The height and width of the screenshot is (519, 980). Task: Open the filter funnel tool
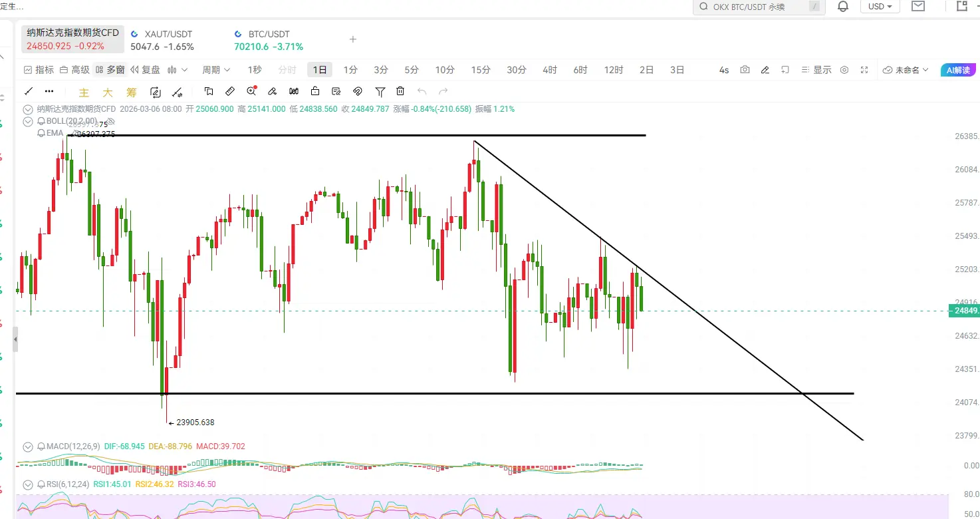click(380, 91)
